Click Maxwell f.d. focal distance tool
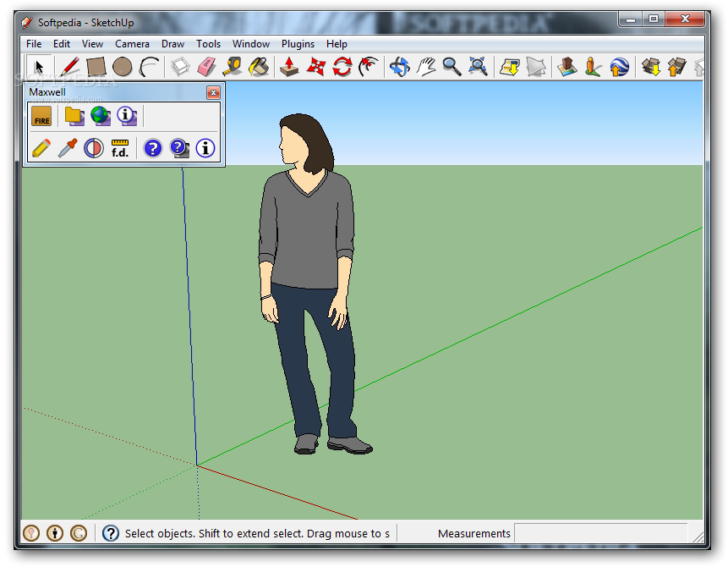Image resolution: width=728 pixels, height=567 pixels. (120, 148)
